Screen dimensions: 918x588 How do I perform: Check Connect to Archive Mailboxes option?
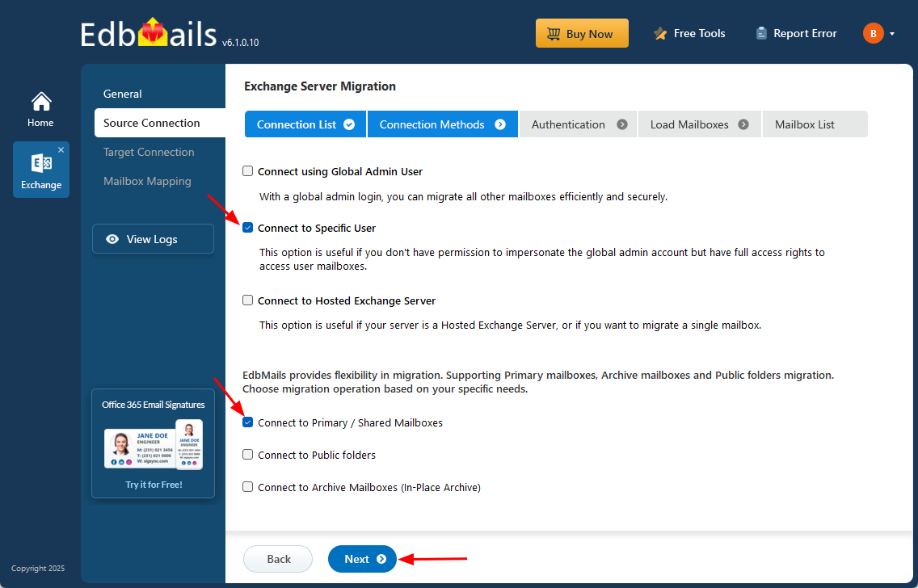247,487
